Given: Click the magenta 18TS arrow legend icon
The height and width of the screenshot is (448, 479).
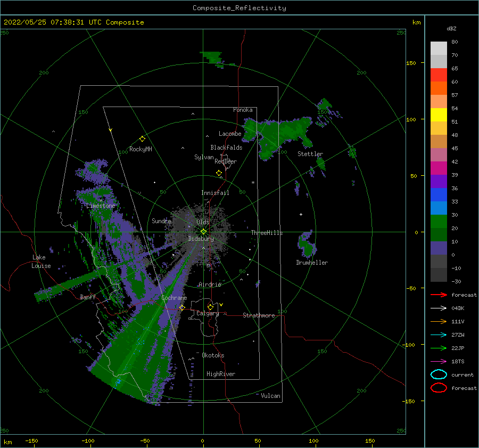Looking at the screenshot, I should point(439,362).
